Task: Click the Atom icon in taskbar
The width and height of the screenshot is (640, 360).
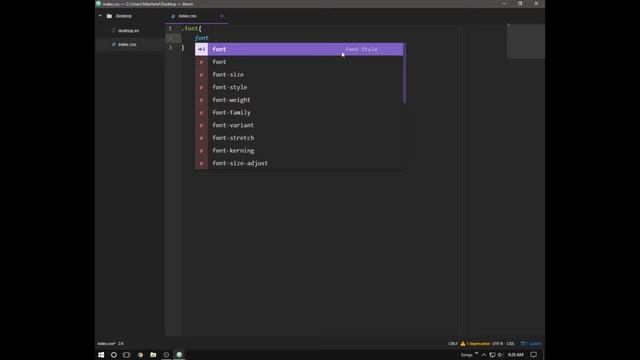Action: (x=179, y=355)
